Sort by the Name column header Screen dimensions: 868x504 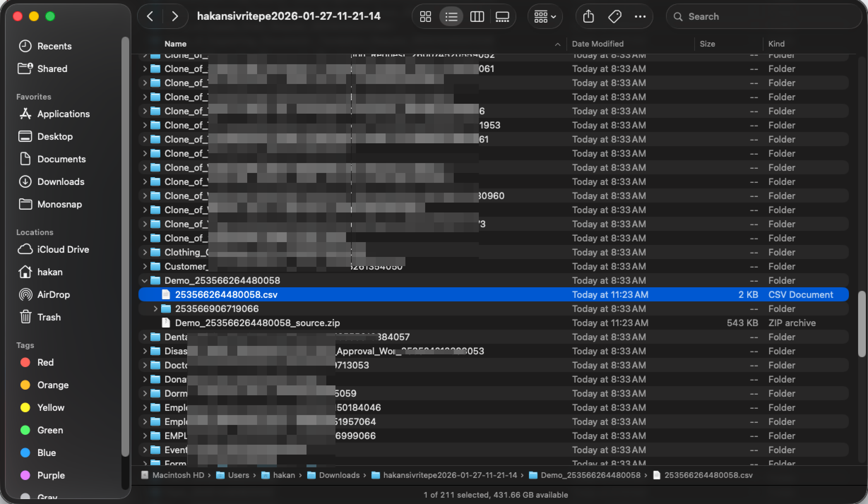(176, 44)
